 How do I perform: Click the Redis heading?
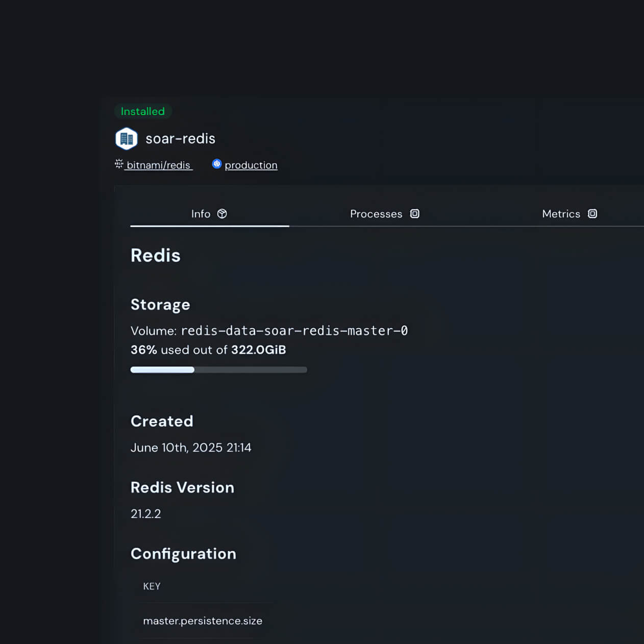[156, 255]
